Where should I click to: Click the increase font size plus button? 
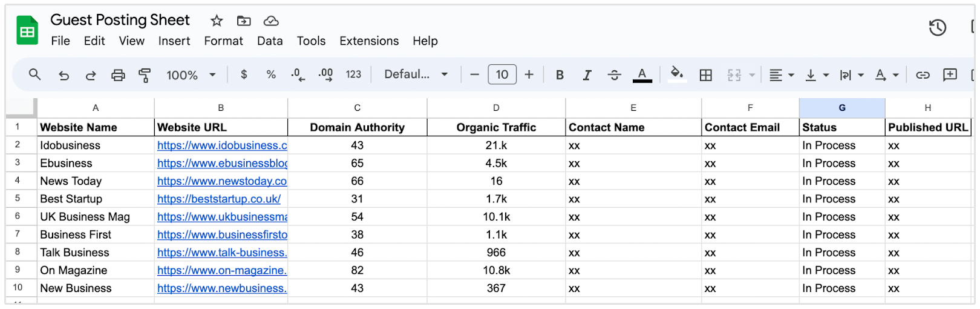click(529, 75)
